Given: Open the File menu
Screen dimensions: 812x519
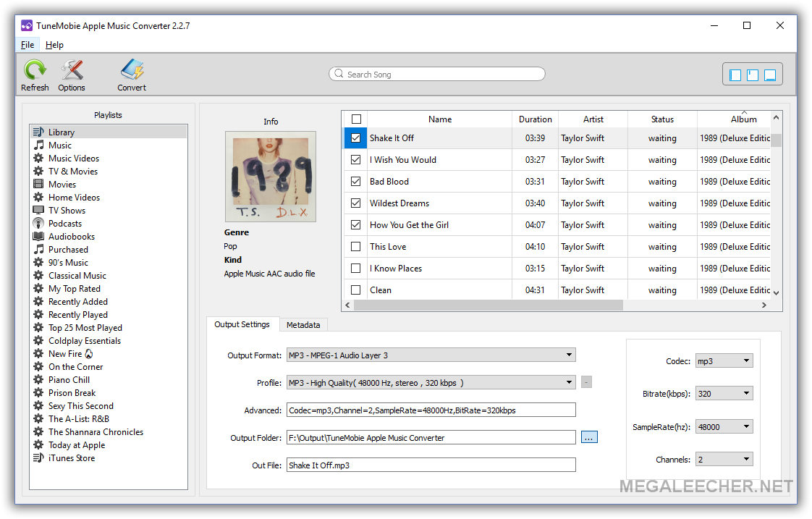Looking at the screenshot, I should pyautogui.click(x=28, y=45).
